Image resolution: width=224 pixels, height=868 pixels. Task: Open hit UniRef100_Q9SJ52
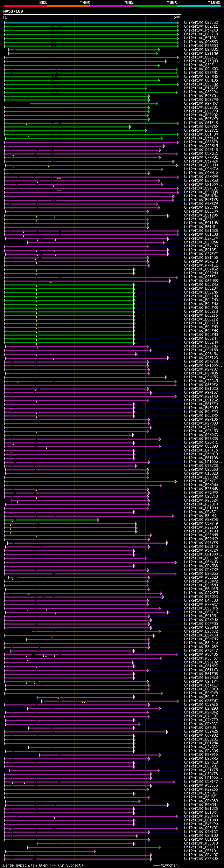click(x=201, y=23)
